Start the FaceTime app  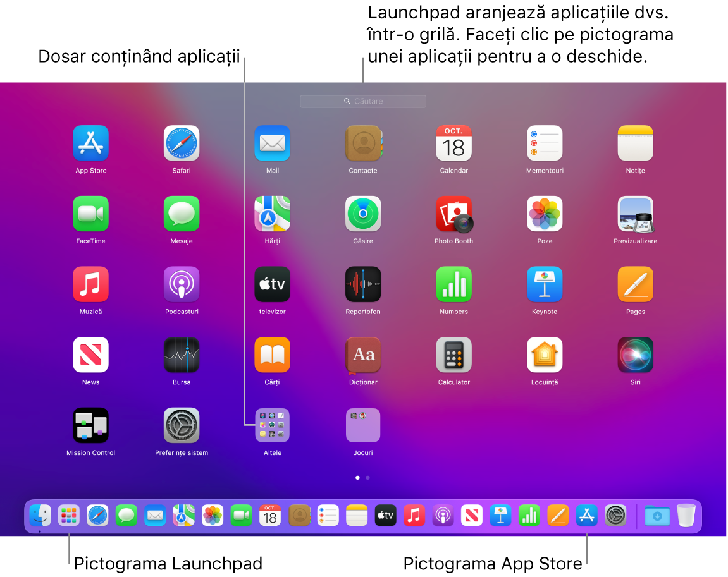pos(90,213)
